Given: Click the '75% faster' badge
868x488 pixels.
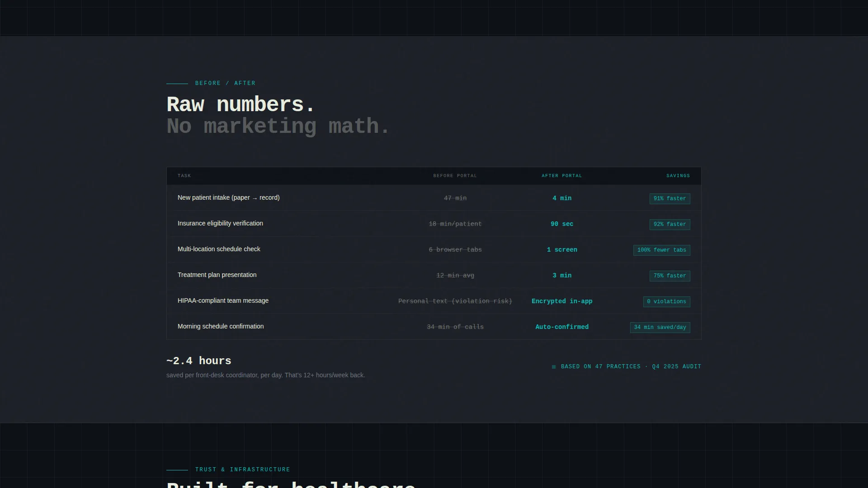Looking at the screenshot, I should point(670,276).
